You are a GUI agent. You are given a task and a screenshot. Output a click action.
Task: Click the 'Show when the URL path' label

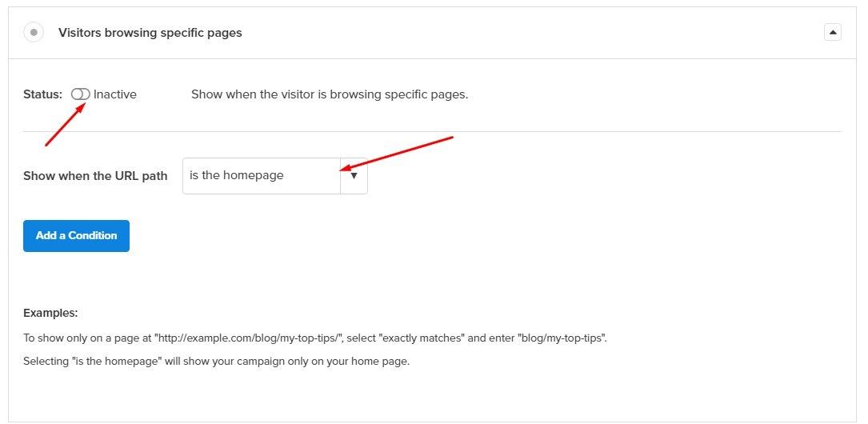point(95,176)
